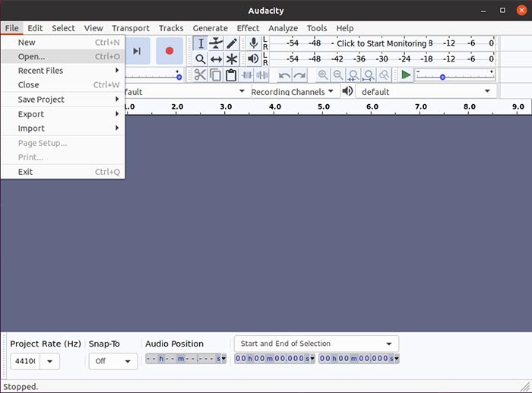The height and width of the screenshot is (393, 532).
Task: Click the timeline ruler at 5.0
Action: click(323, 107)
